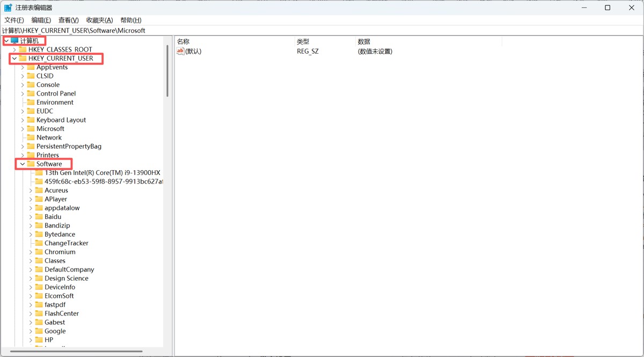Image resolution: width=644 pixels, height=357 pixels.
Task: Click the folder icon next to fastpdf
Action: (39, 305)
